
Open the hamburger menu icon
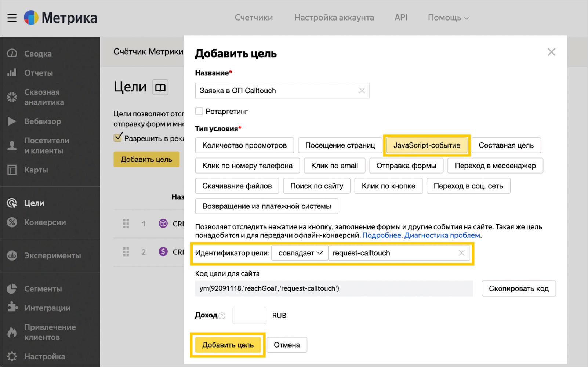click(x=12, y=18)
